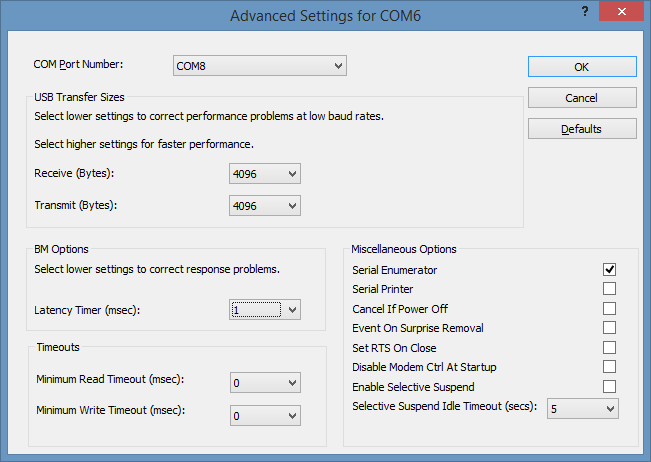Check Disable Modem Ctrl At Startup
This screenshot has width=651, height=462.
(609, 367)
